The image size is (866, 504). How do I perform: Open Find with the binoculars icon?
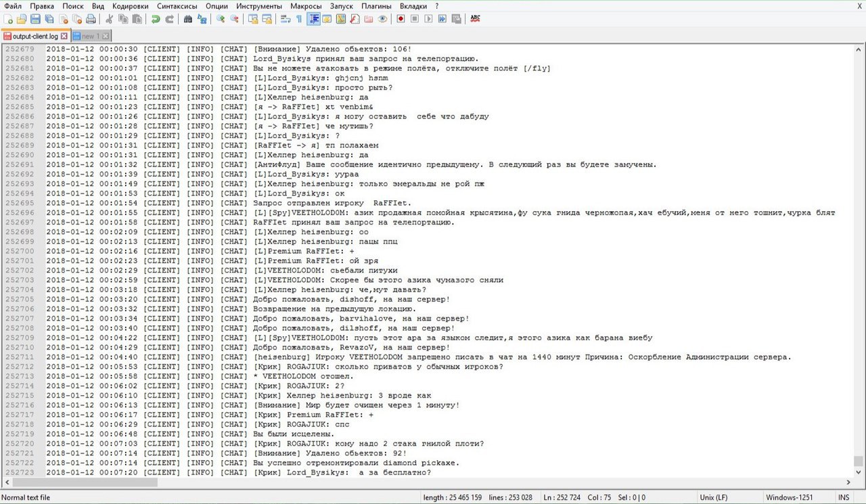click(187, 19)
